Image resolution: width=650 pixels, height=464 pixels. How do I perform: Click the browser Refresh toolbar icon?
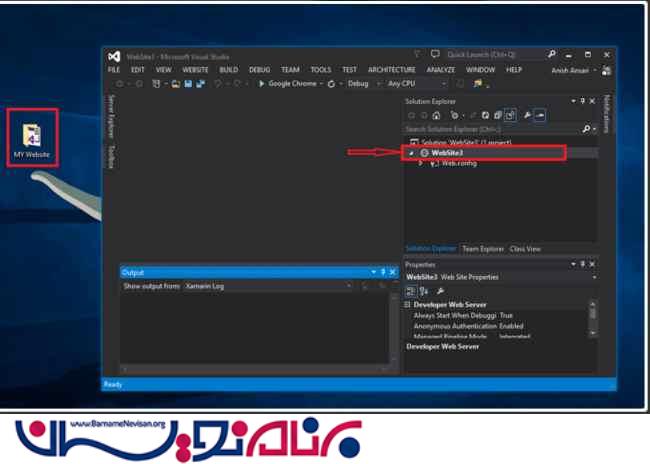pos(331,84)
